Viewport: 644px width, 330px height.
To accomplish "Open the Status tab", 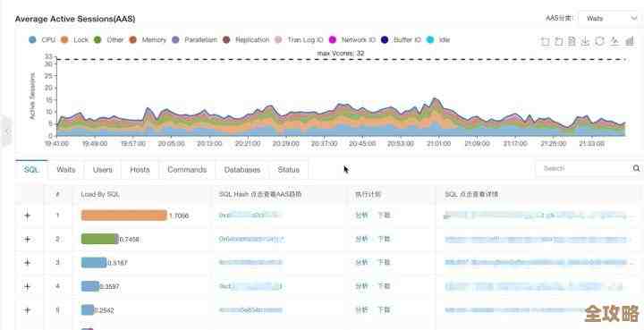I will pyautogui.click(x=288, y=170).
